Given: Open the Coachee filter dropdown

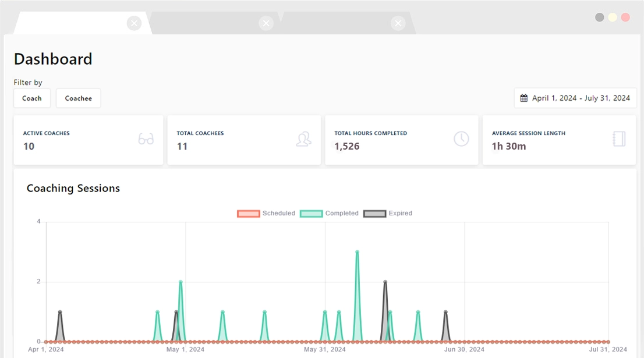Looking at the screenshot, I should click(79, 98).
